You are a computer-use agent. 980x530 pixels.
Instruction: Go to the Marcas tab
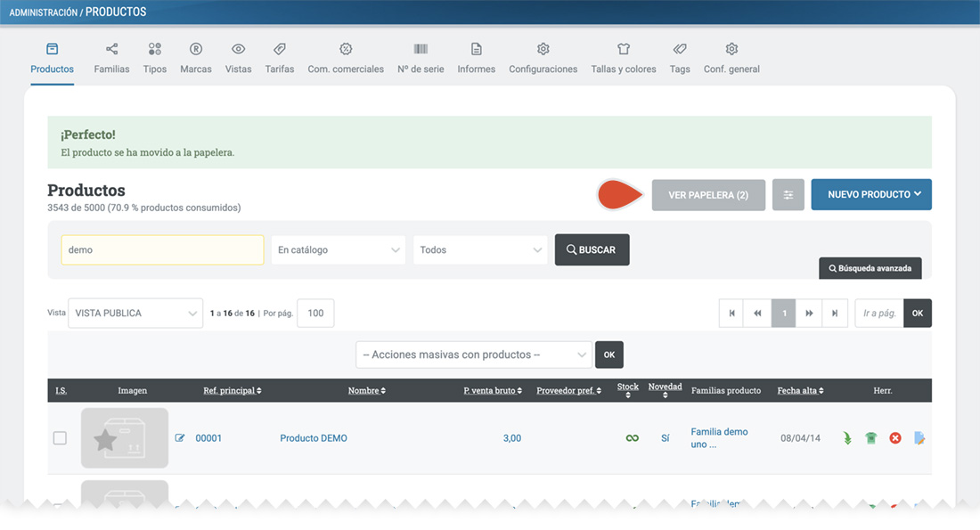pyautogui.click(x=196, y=58)
